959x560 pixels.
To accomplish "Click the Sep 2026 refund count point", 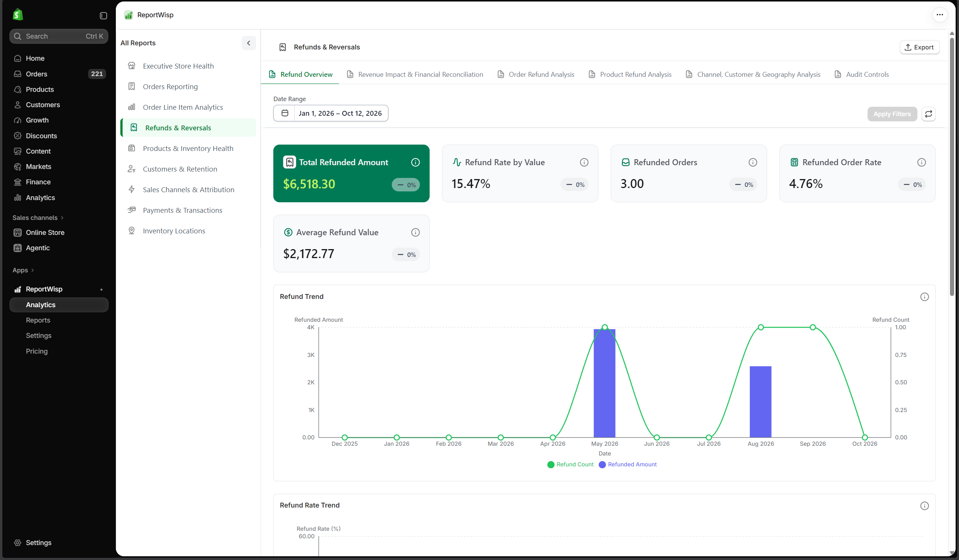I will (812, 327).
